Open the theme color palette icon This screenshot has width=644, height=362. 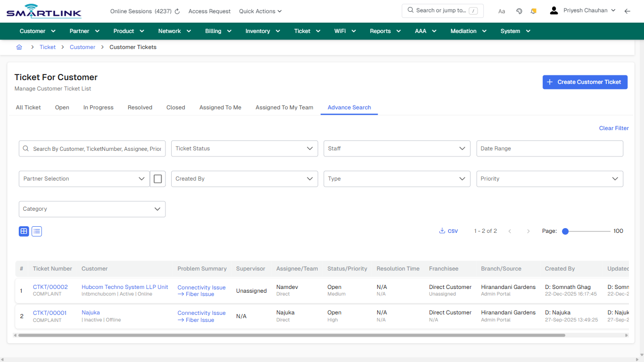519,10
